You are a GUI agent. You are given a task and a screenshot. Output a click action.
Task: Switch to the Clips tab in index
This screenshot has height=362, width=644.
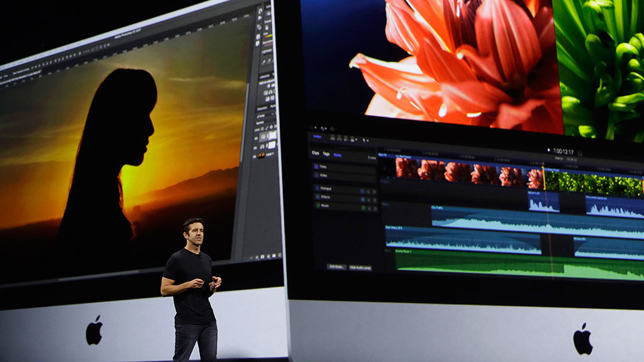[316, 153]
